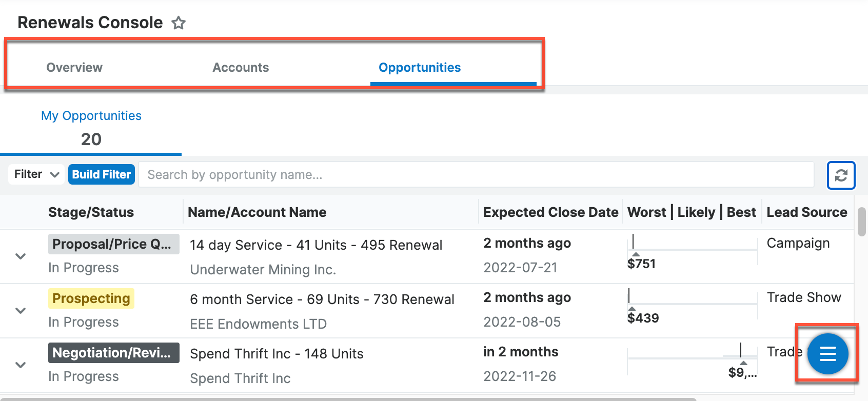Viewport: 868px width, 401px height.
Task: Click the Negotiation/Revi... stage badge
Action: coord(114,353)
